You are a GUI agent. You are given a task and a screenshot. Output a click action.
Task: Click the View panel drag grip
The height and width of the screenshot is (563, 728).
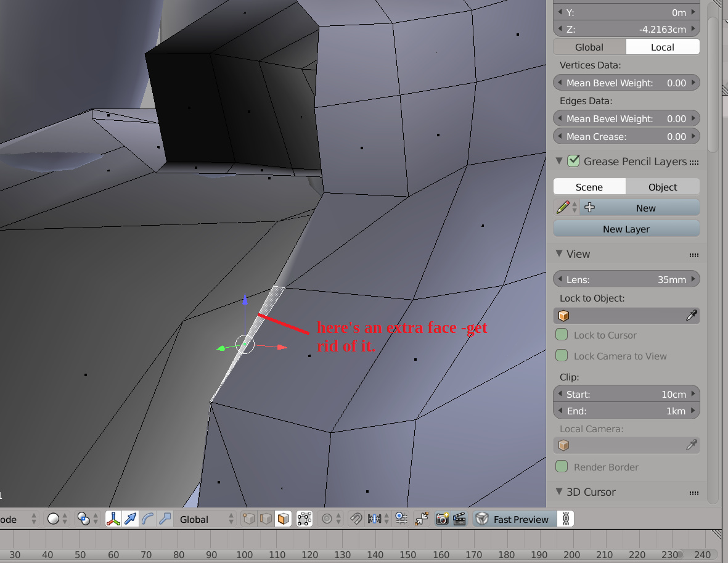click(694, 255)
